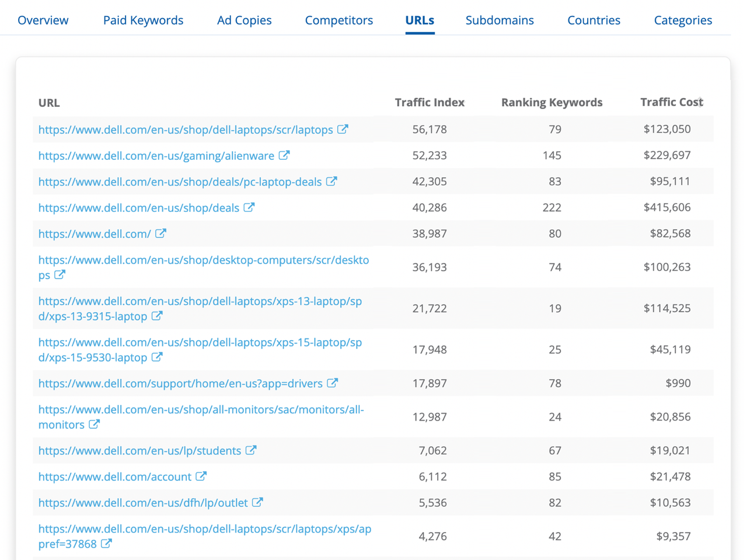Follow the dell.com/account URL link
The width and height of the screenshot is (747, 560).
click(115, 477)
